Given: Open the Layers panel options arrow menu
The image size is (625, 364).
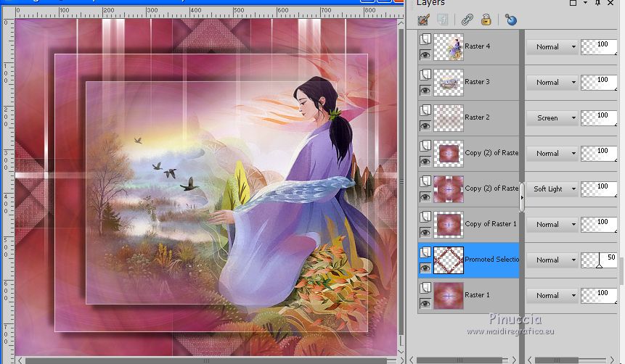Looking at the screenshot, I should 585,3.
